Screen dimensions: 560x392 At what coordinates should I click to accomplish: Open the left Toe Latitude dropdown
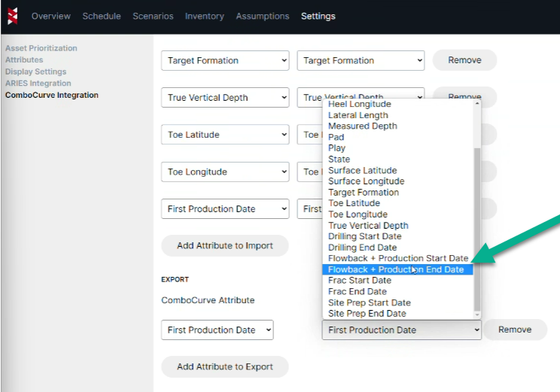tap(225, 135)
